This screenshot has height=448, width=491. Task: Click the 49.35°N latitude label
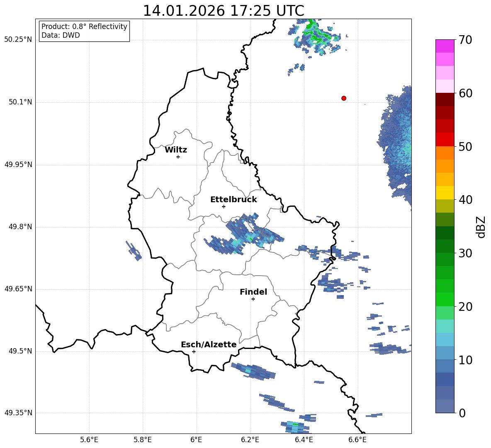pyautogui.click(x=18, y=413)
